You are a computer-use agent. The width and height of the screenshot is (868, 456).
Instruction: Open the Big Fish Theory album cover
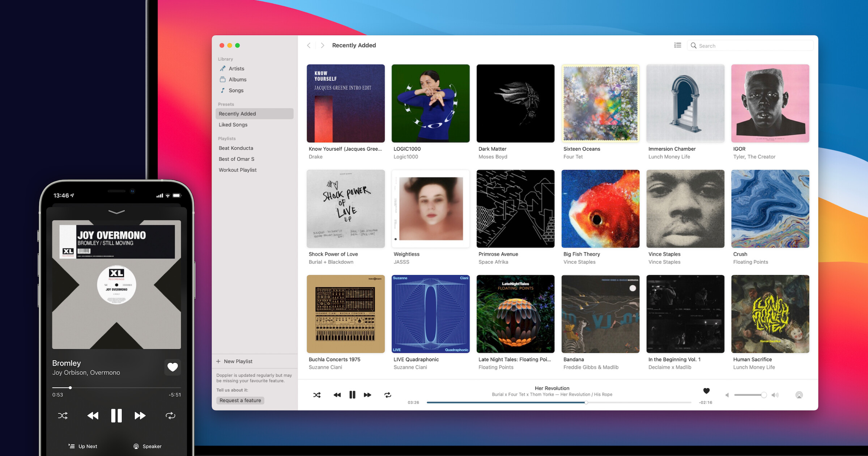[600, 209]
